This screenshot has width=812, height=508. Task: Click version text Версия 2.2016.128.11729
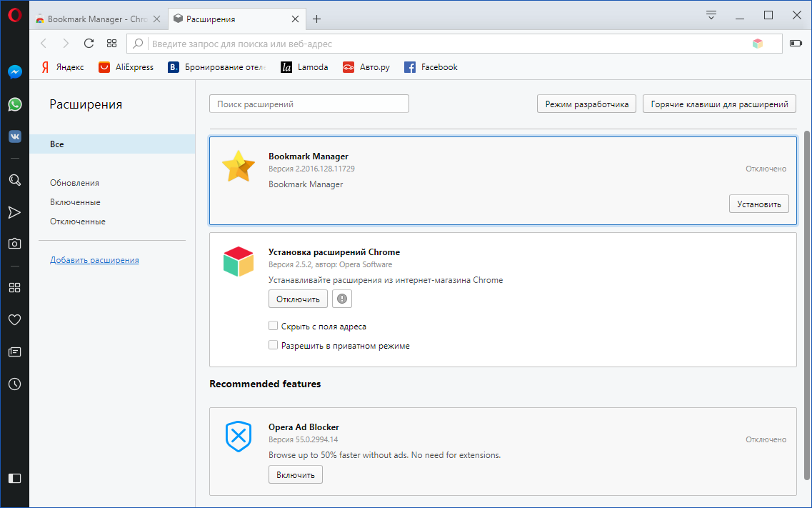(311, 169)
